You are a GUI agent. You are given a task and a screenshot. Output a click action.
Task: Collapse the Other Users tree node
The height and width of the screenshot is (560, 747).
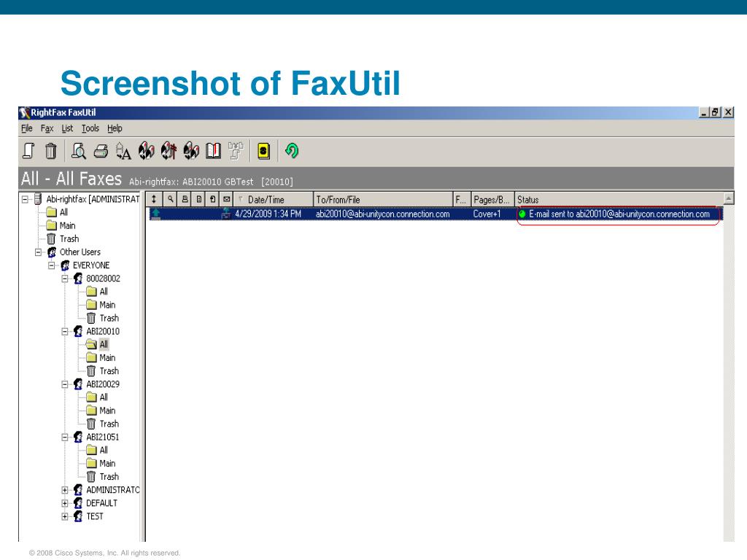click(38, 252)
